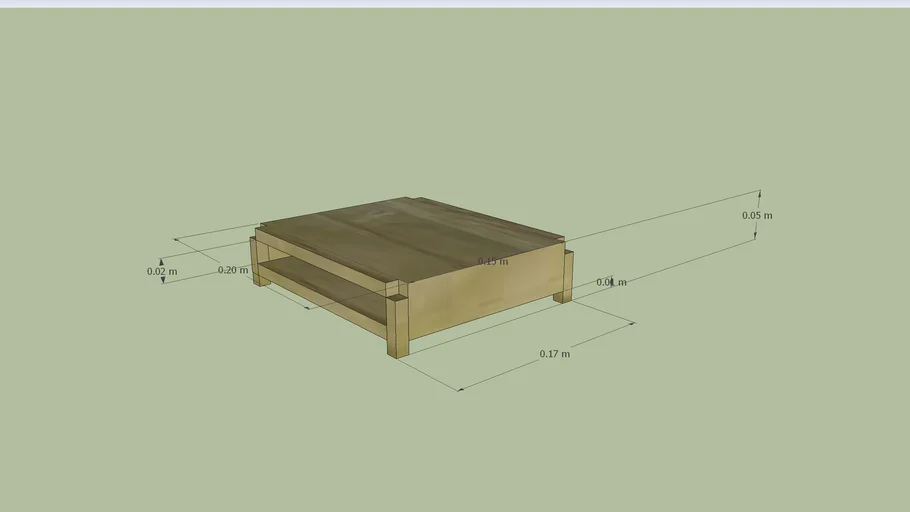
Task: Select the "0.05 m" dimension label
Action: pos(757,215)
